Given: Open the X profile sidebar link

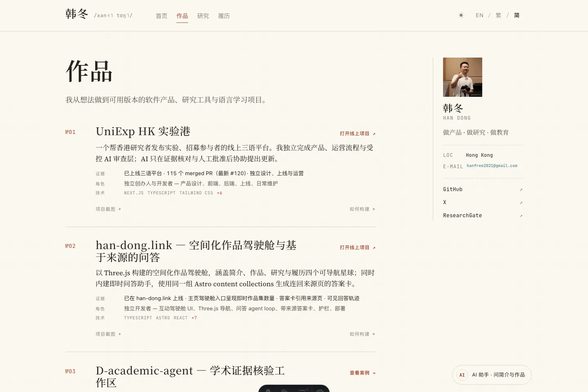Looking at the screenshot, I should (483, 203).
